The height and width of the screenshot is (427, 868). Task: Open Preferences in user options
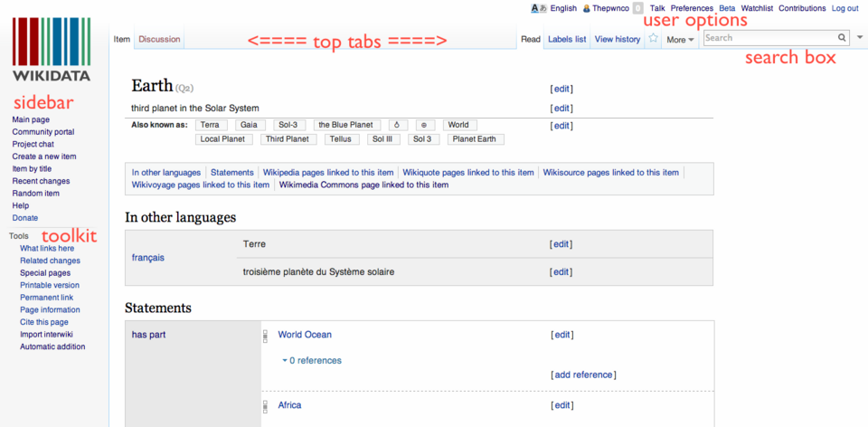click(x=692, y=8)
